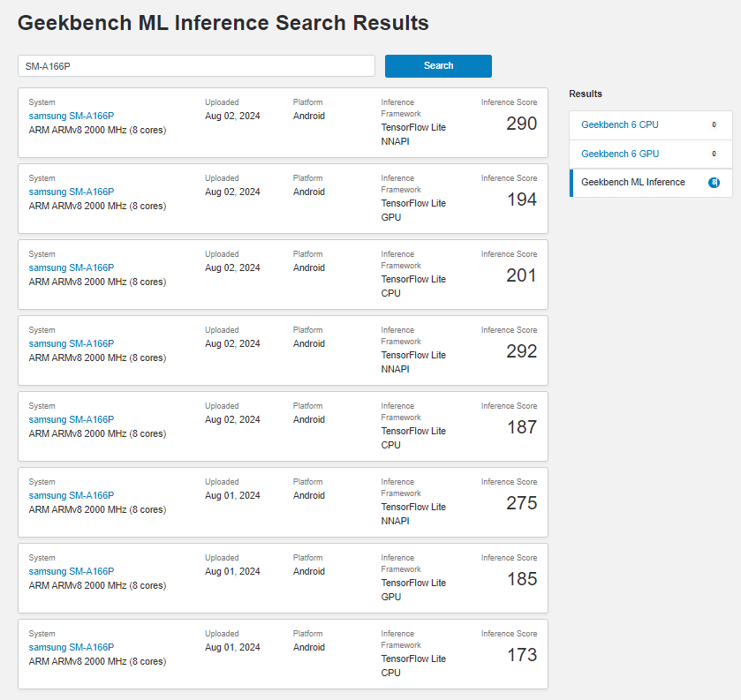Viewport: 741px width, 700px height.
Task: Click the SM-A166P search input field
Action: 196,66
